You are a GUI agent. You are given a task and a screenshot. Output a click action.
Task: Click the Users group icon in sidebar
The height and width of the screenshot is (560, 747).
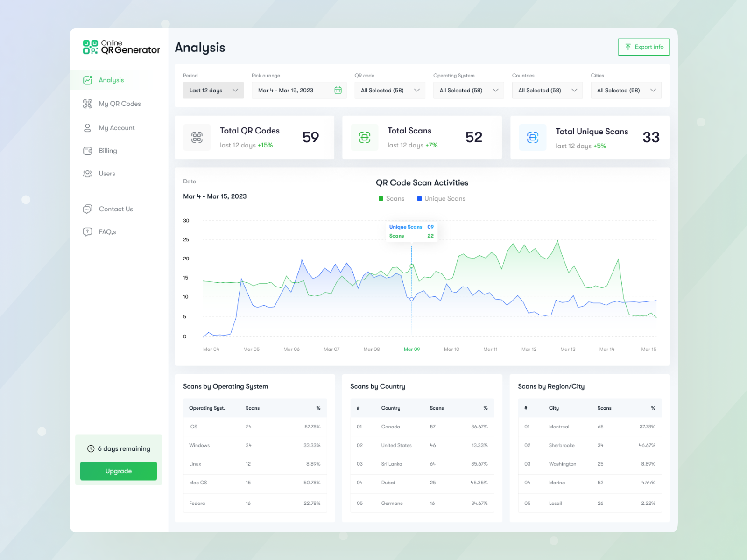pyautogui.click(x=87, y=173)
